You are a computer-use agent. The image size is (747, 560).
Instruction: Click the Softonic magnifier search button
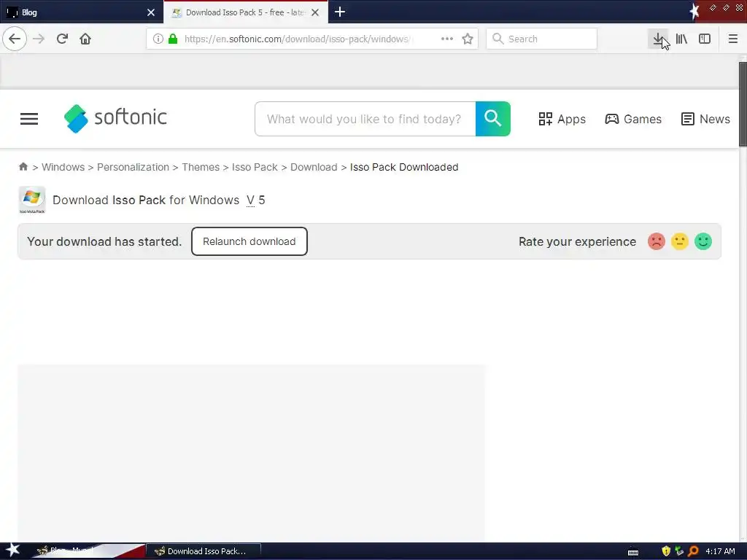click(493, 119)
